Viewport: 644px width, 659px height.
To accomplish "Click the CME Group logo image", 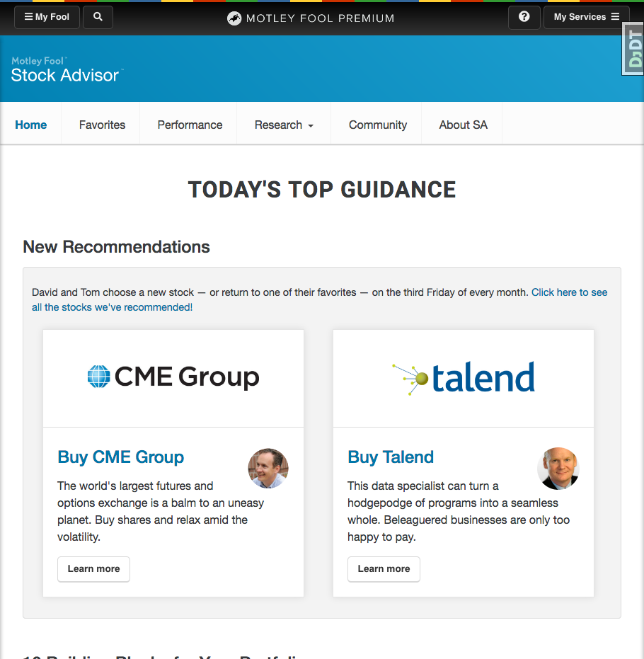I will coord(173,377).
